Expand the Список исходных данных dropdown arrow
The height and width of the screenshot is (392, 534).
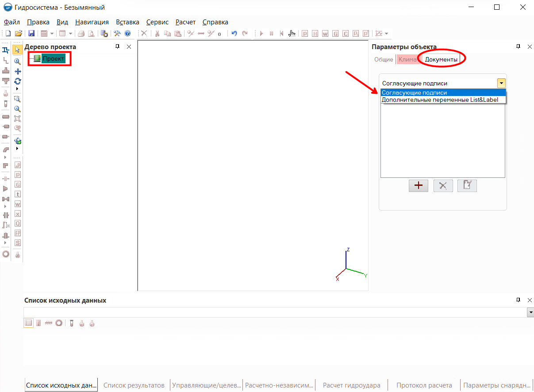(530, 312)
